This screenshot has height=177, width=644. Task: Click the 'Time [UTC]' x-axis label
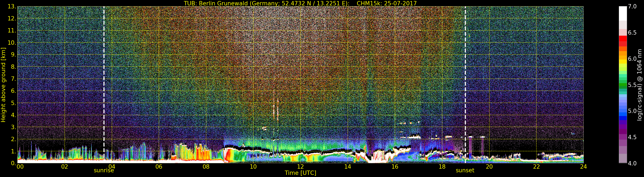(x=300, y=173)
